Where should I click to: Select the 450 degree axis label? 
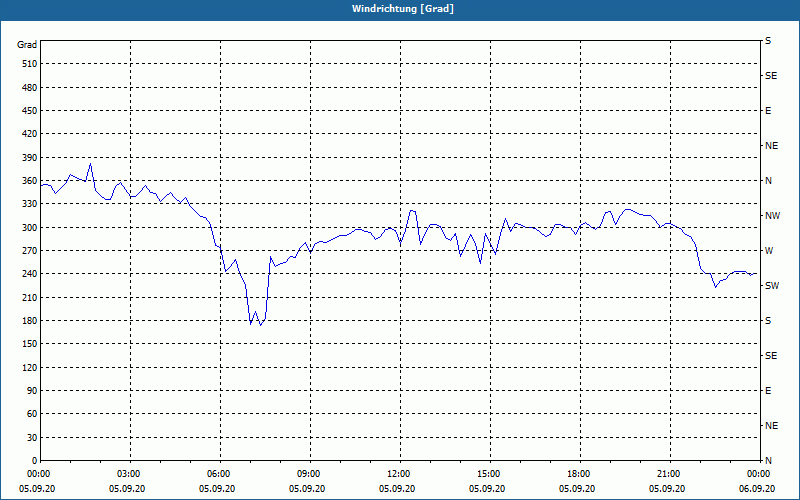30,111
